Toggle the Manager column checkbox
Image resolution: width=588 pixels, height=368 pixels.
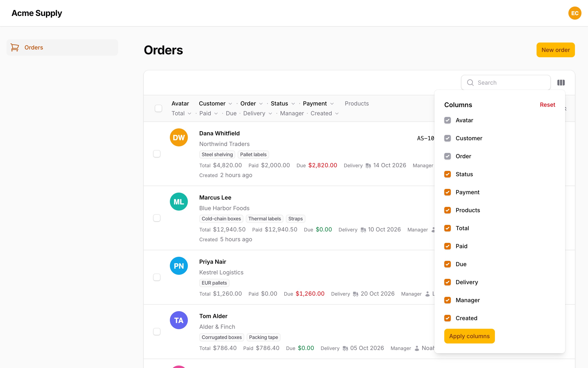[x=448, y=300]
